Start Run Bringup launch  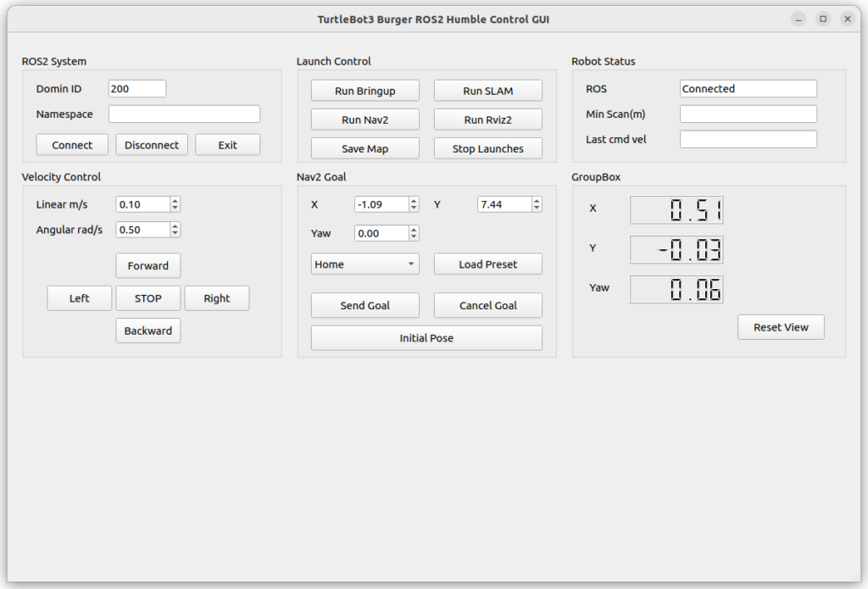click(364, 91)
